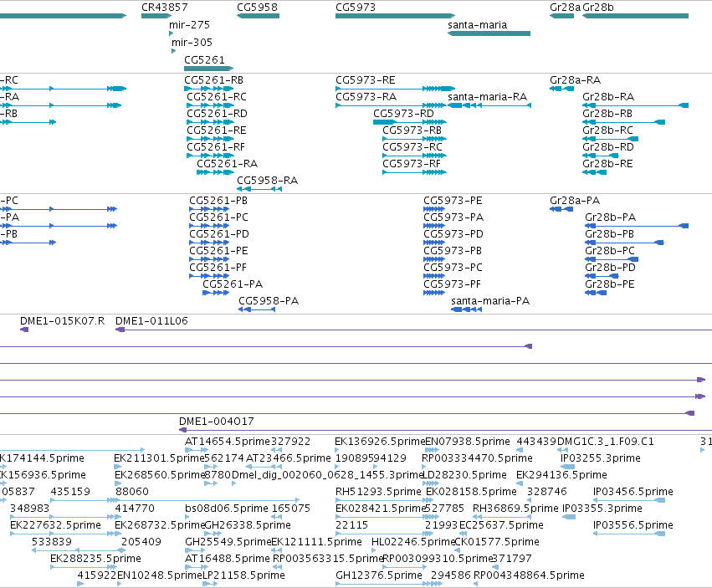The image size is (712, 588).
Task: Click the DME1-015K07.R BAC label
Action: [x=62, y=321]
